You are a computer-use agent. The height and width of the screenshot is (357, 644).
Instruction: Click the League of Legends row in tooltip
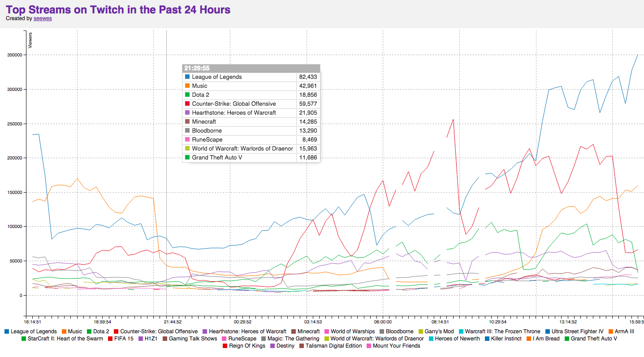coord(251,77)
